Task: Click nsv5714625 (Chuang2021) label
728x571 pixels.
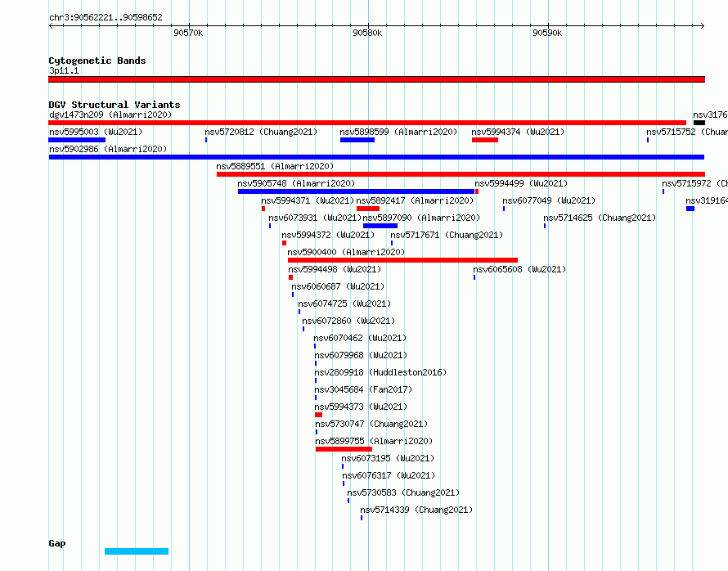Action: coord(600,218)
